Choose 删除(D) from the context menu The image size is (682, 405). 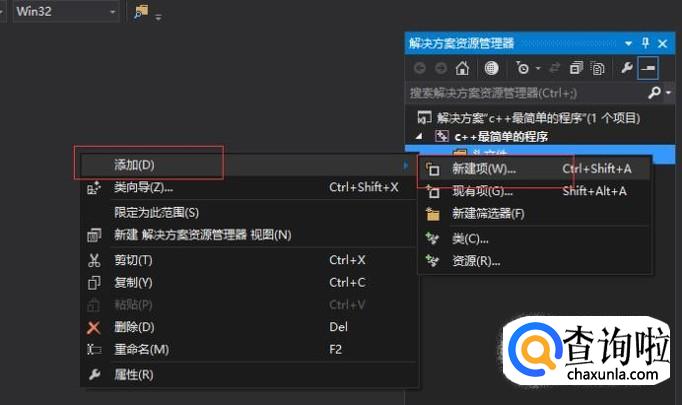[x=249, y=327]
